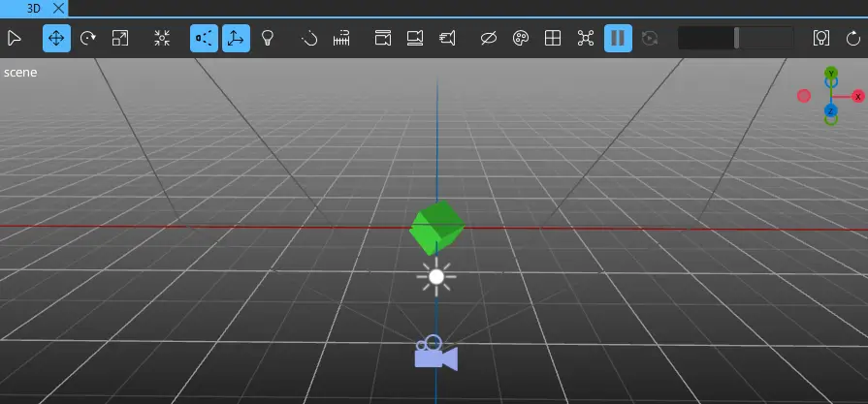Toggle the light bulb lighting icon

click(x=267, y=39)
